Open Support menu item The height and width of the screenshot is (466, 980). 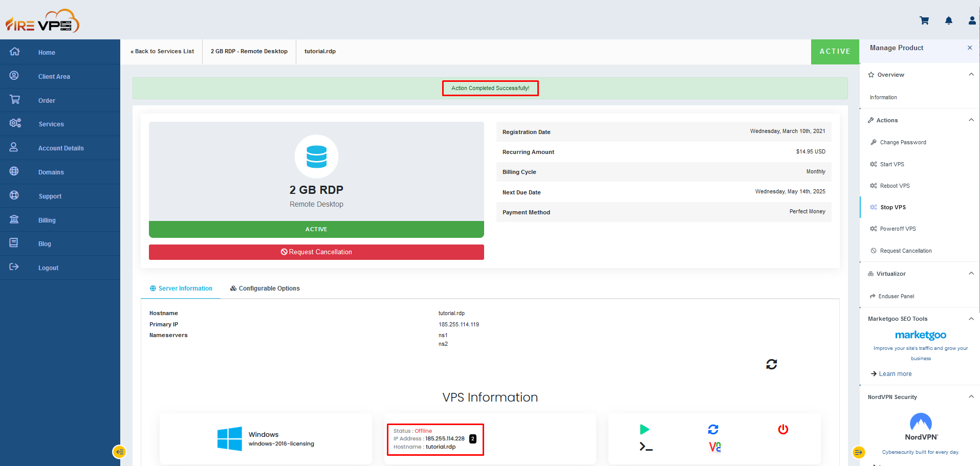(50, 196)
